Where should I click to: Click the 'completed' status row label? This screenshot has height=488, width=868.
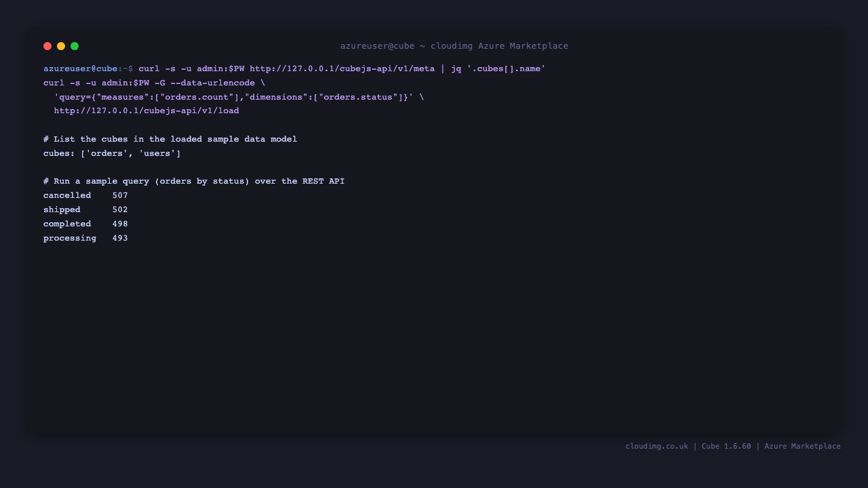67,224
